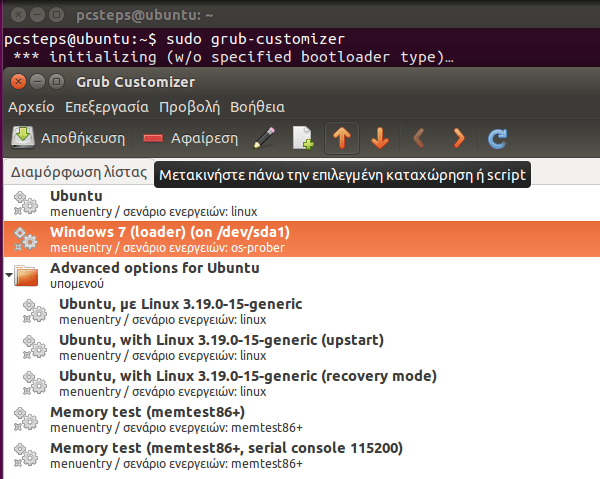The image size is (600, 479).
Task: Click the red Αφαίρεση remove icon
Action: [153, 138]
